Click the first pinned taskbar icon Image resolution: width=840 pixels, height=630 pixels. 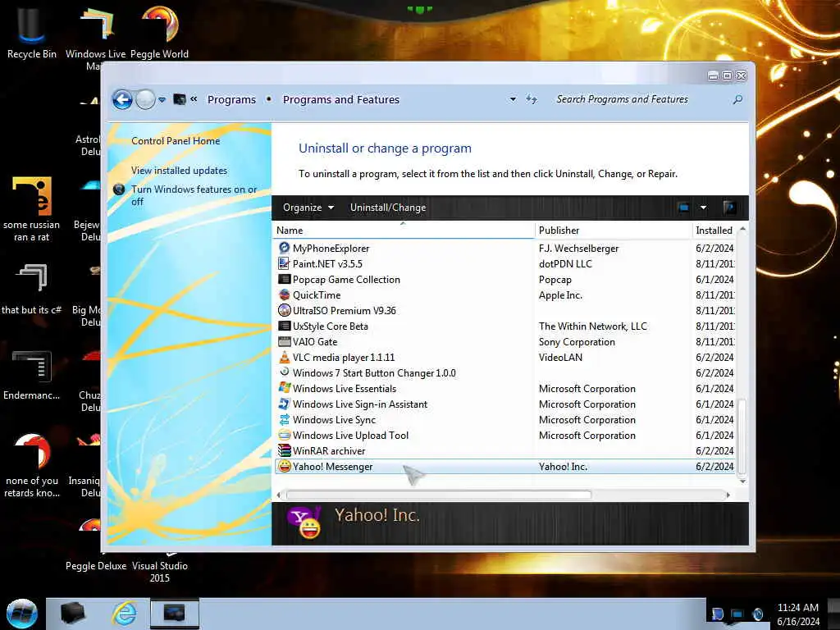click(x=72, y=614)
